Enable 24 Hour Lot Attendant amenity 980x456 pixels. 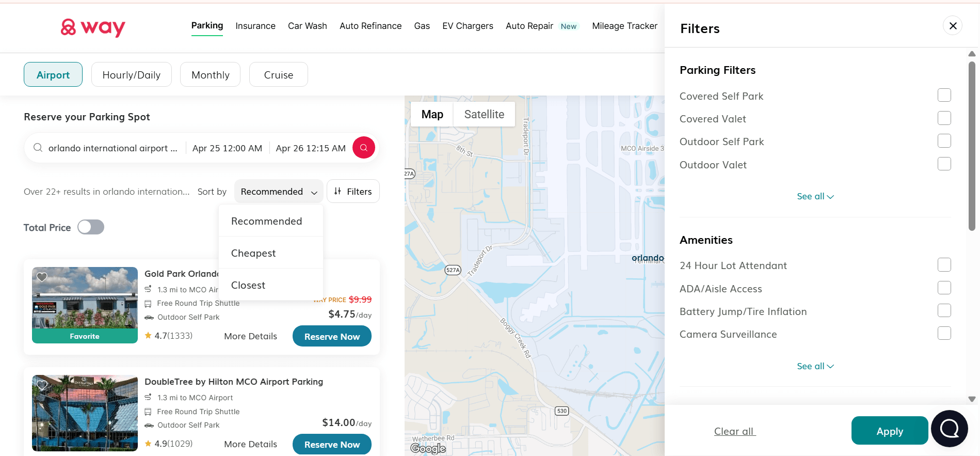(x=944, y=265)
